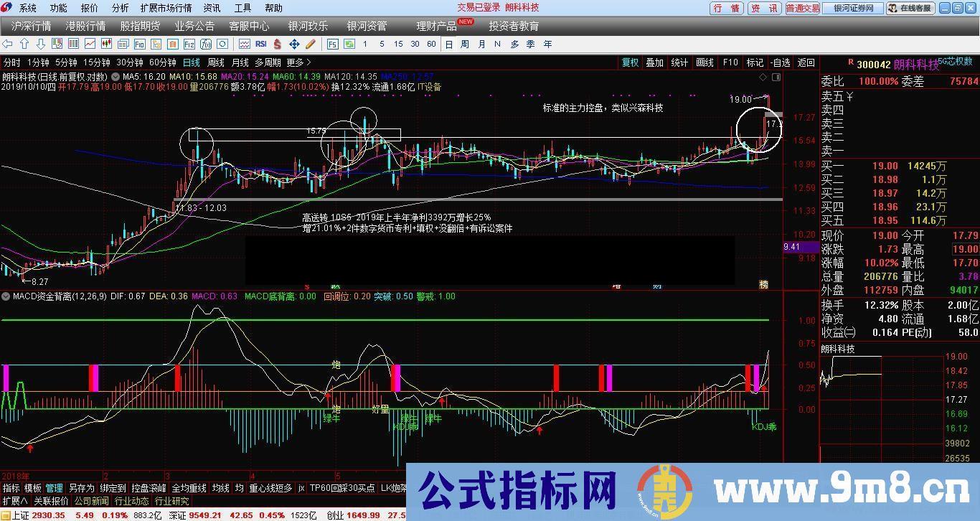Click the 行情 button

727,9
